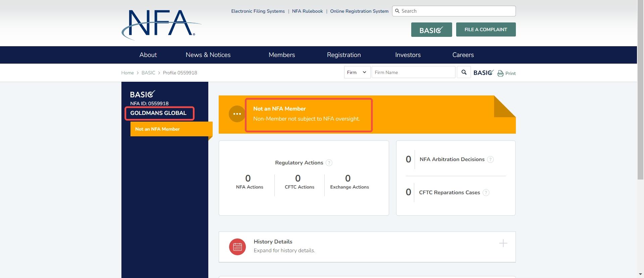
Task: Click the BASIC logo beside Print
Action: pyautogui.click(x=483, y=73)
